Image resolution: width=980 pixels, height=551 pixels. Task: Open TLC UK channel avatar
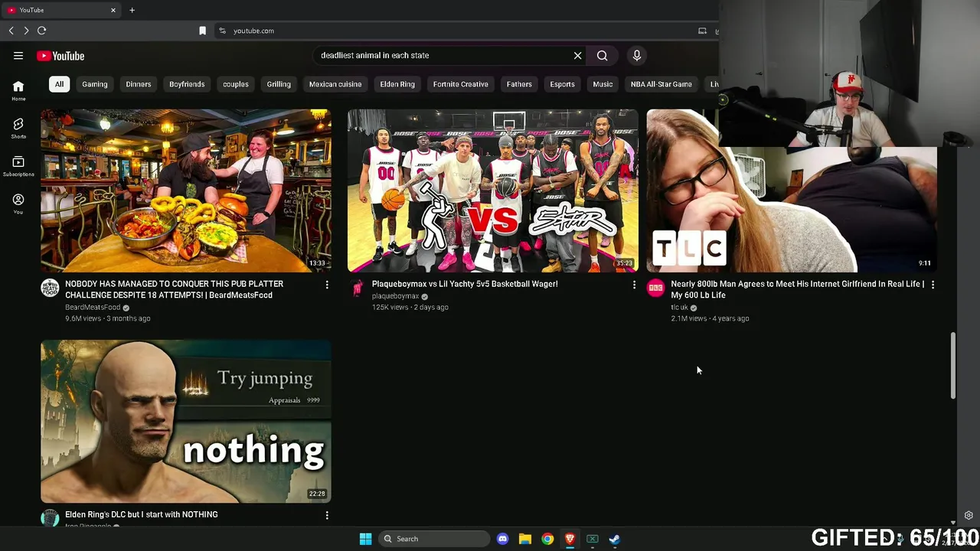[x=655, y=288]
